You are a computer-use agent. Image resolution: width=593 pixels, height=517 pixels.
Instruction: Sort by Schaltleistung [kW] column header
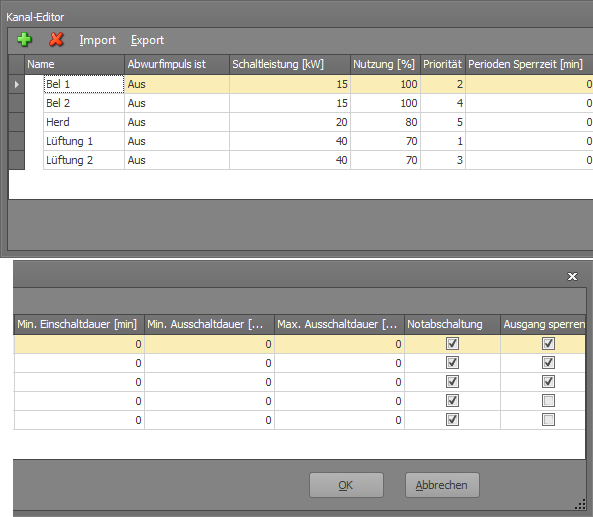point(290,64)
